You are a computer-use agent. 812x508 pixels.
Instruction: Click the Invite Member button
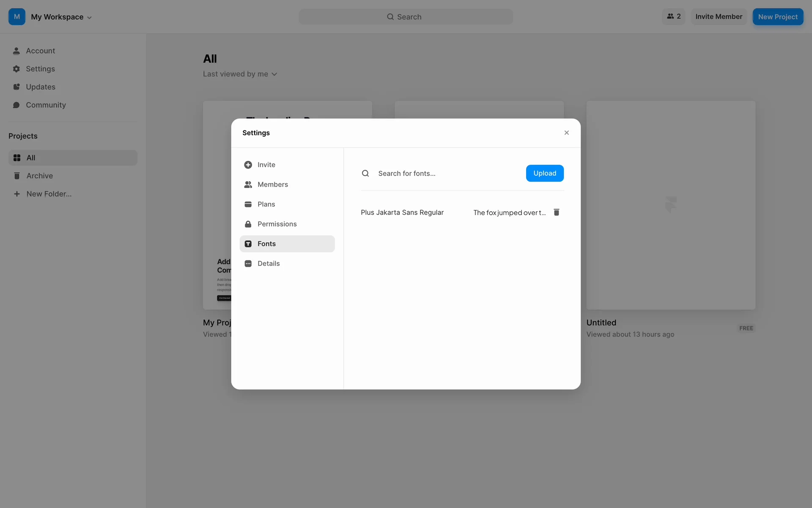719,17
